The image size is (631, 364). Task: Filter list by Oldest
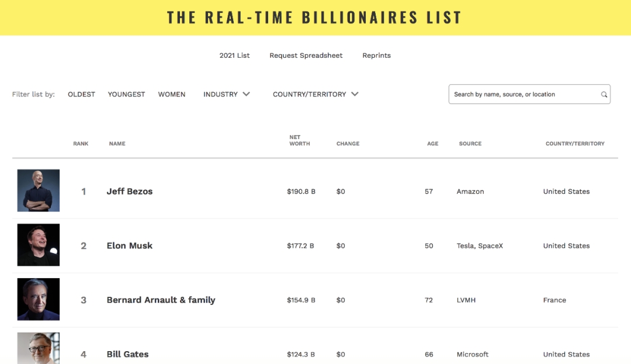click(81, 94)
